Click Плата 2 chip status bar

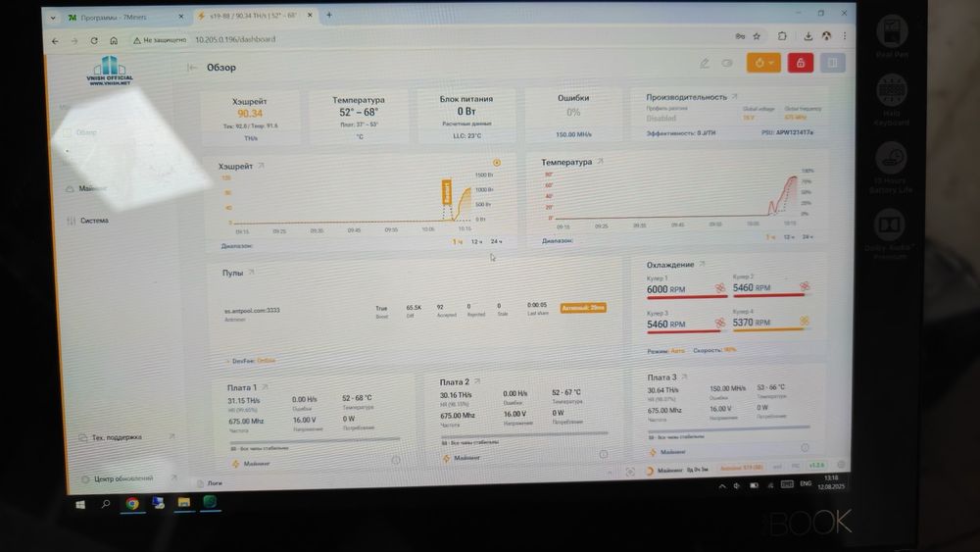pos(524,434)
